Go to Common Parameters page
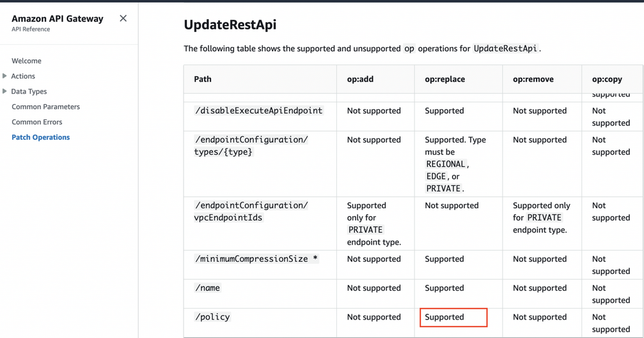Image resolution: width=644 pixels, height=338 pixels. click(45, 107)
